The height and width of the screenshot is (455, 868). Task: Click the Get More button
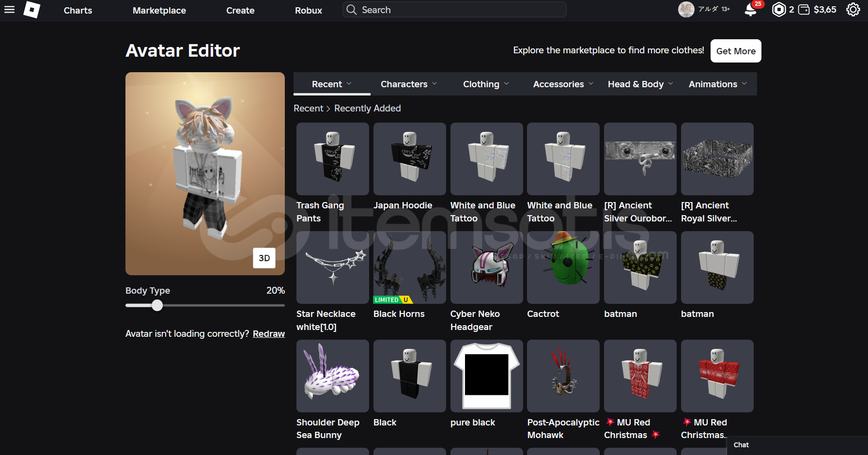[736, 51]
